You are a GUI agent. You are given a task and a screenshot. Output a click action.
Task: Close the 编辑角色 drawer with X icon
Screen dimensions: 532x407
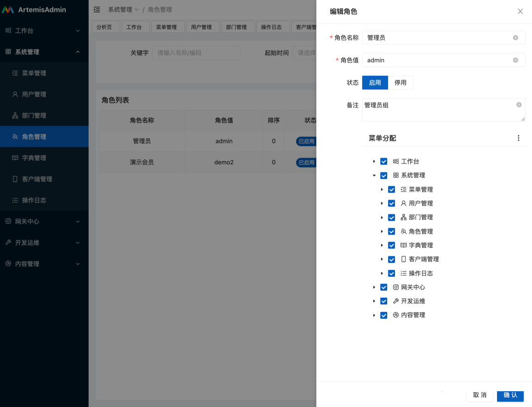click(x=520, y=11)
